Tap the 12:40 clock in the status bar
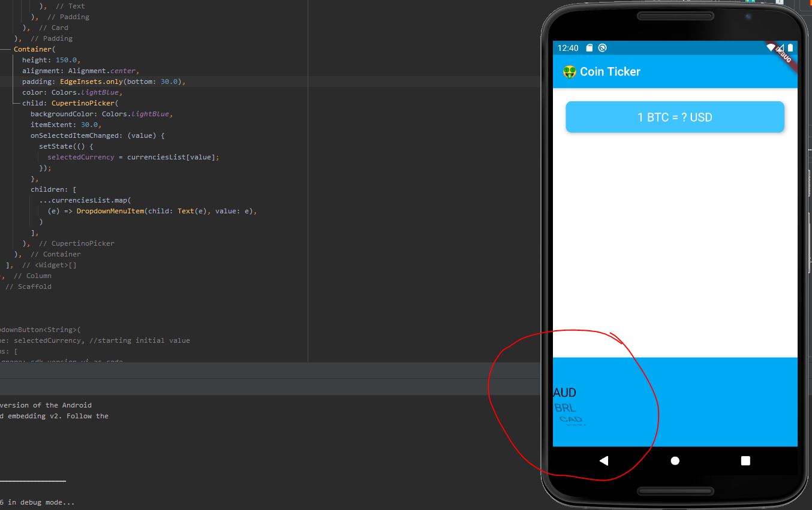 pos(567,47)
